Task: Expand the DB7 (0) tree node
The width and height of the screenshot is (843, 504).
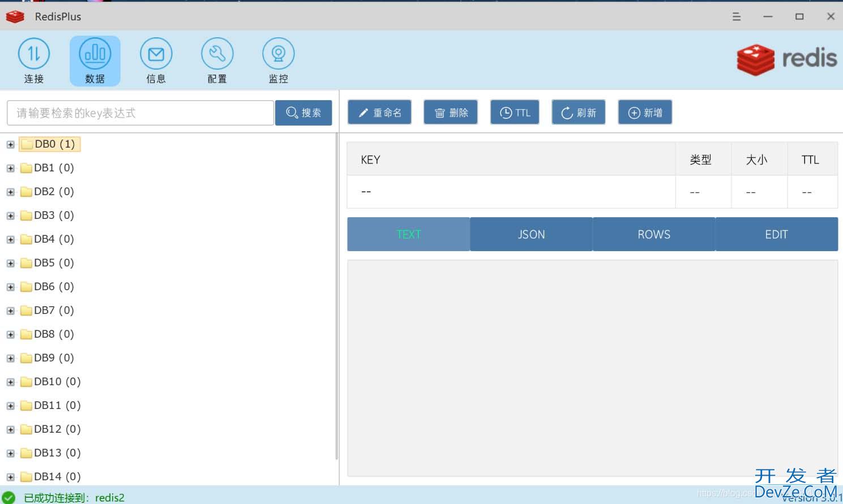Action: coord(10,311)
